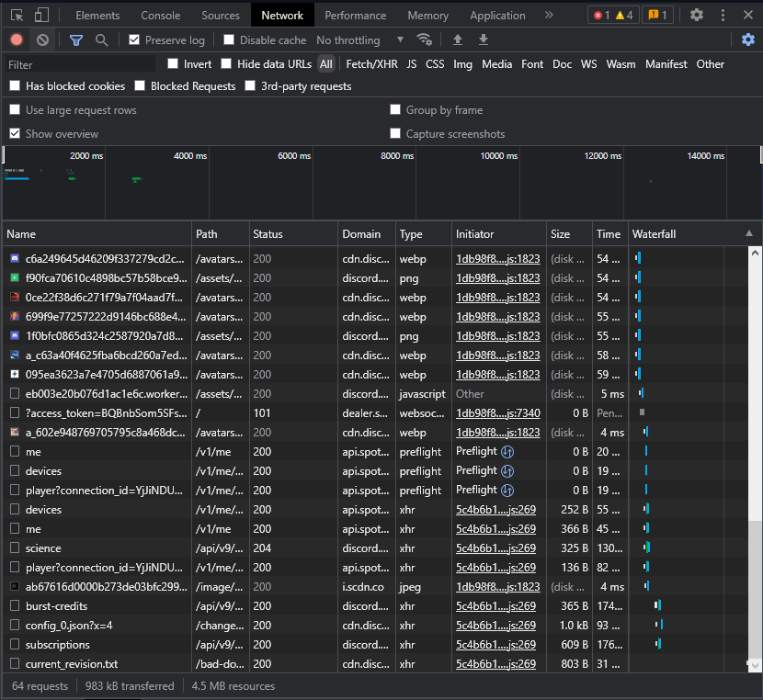763x700 pixels.
Task: Open the DevTools errors and warnings badge
Action: click(x=612, y=15)
